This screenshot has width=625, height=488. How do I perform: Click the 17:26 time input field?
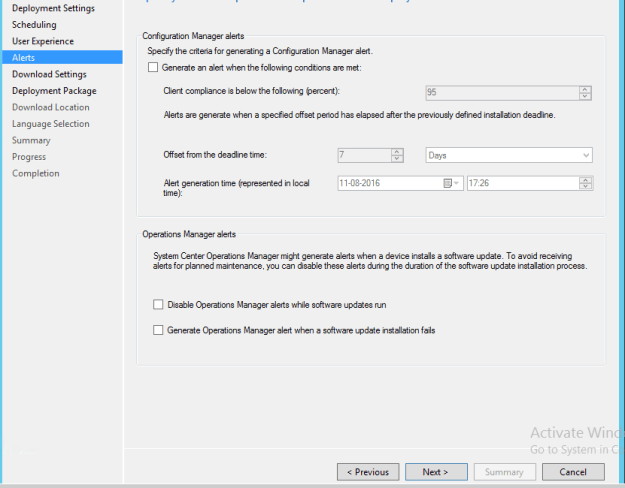pyautogui.click(x=523, y=183)
